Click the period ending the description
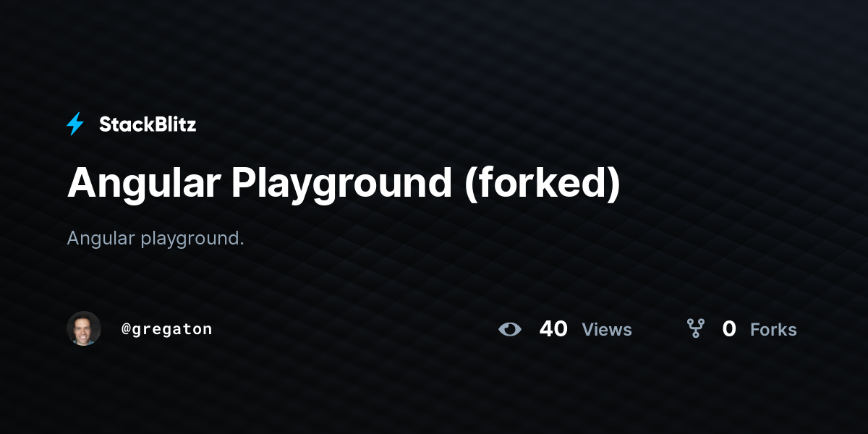The width and height of the screenshot is (868, 434). pos(242,244)
